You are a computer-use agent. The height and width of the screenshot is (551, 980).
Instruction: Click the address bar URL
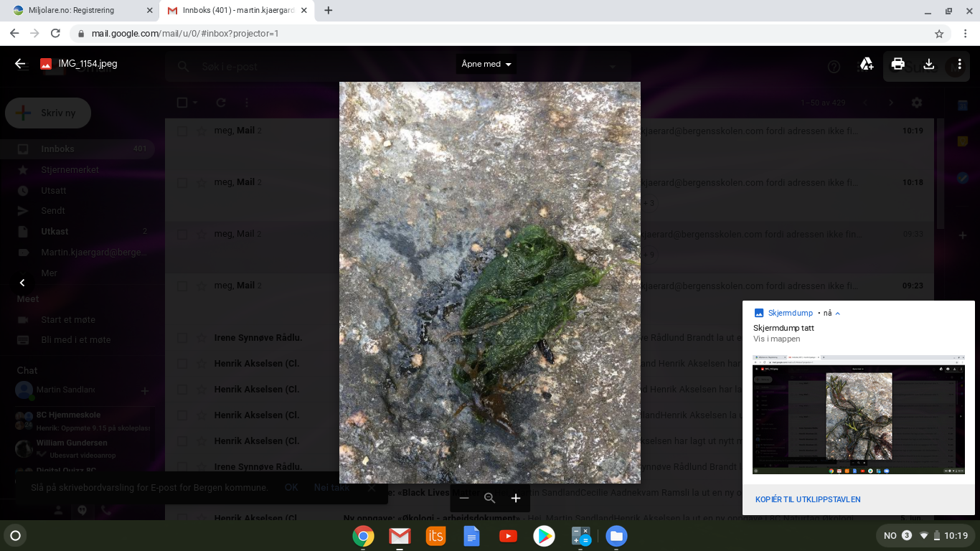pos(185,34)
